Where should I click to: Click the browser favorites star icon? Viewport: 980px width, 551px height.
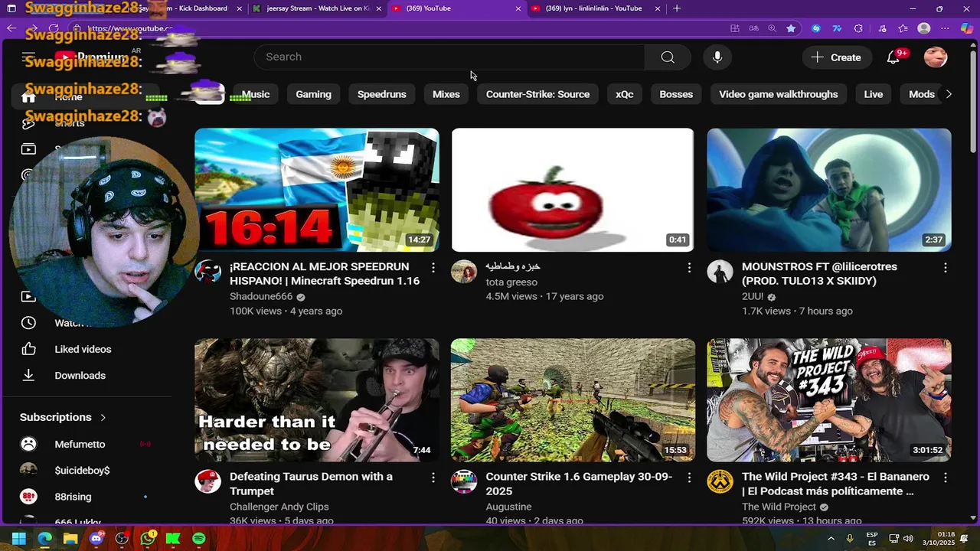coord(791,28)
